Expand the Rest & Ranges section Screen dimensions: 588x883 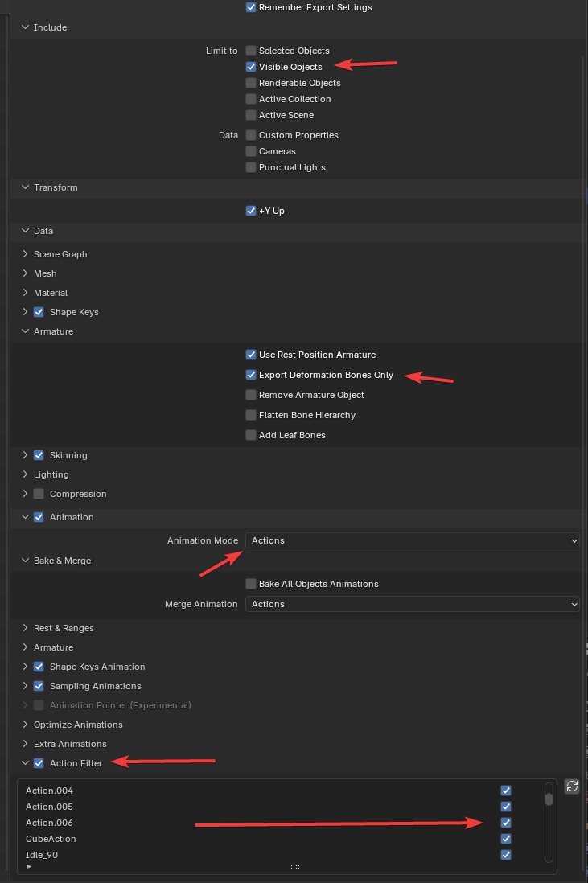click(26, 628)
